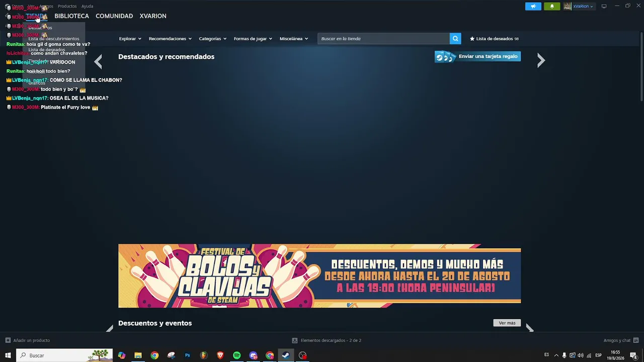Click the system tray microphone icon
This screenshot has height=362, width=644.
[564, 355]
